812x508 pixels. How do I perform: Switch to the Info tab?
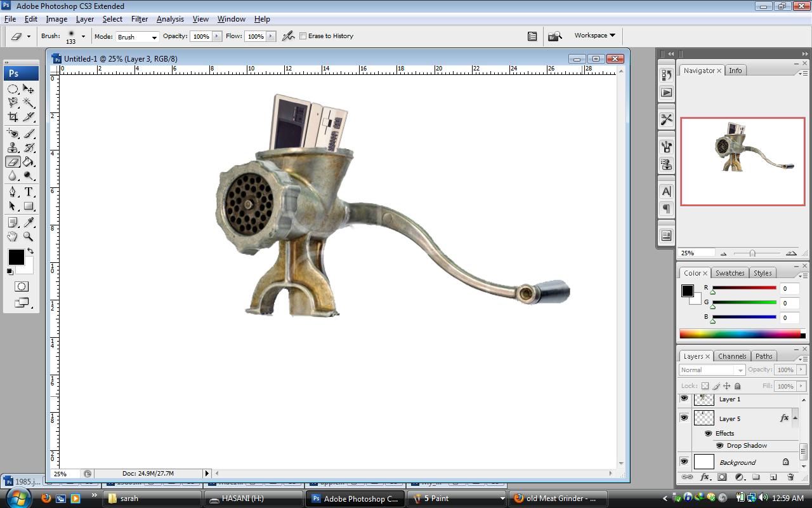(735, 70)
